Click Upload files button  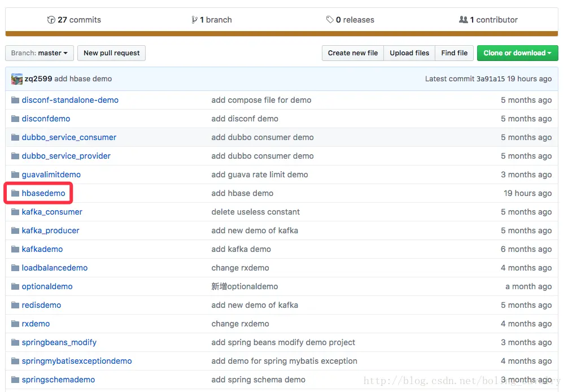409,53
